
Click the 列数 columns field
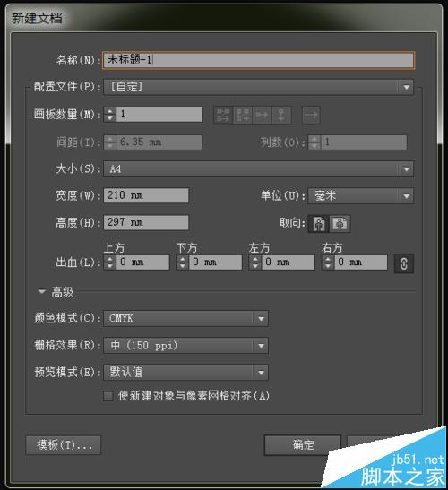coord(364,142)
